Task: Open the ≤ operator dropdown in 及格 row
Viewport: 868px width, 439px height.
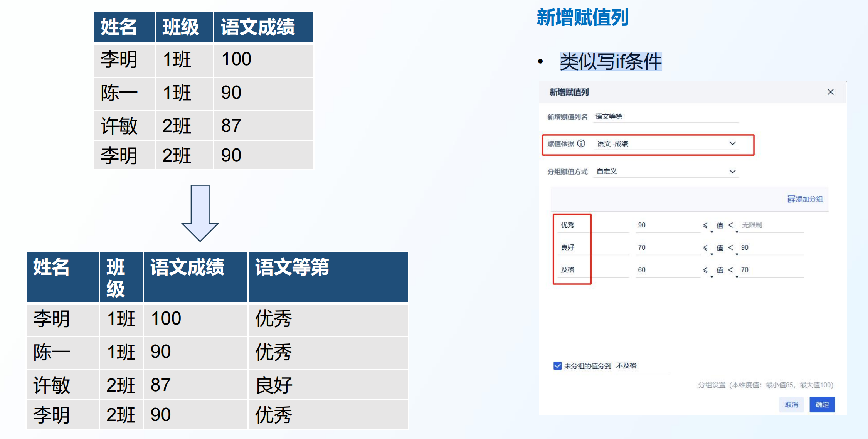Action: click(706, 270)
